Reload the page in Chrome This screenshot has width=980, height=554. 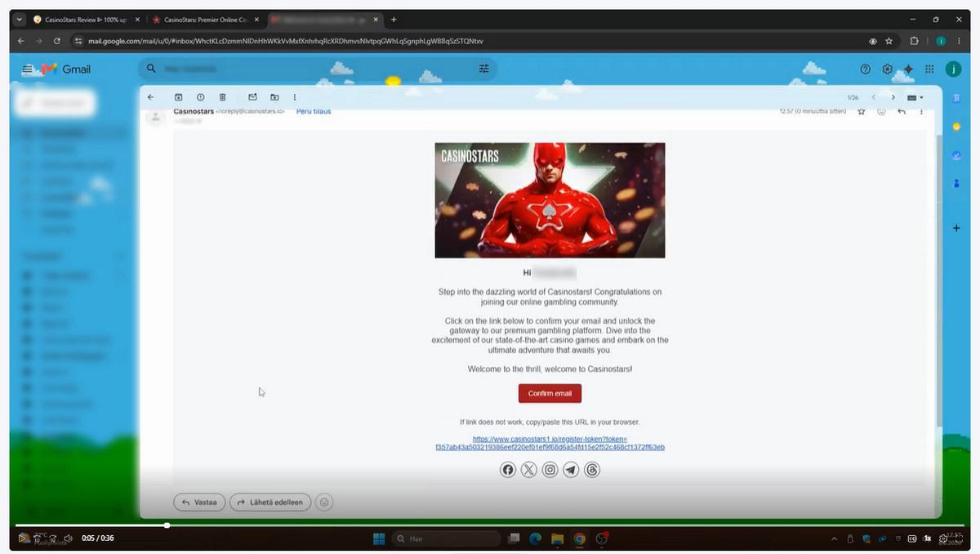point(56,40)
